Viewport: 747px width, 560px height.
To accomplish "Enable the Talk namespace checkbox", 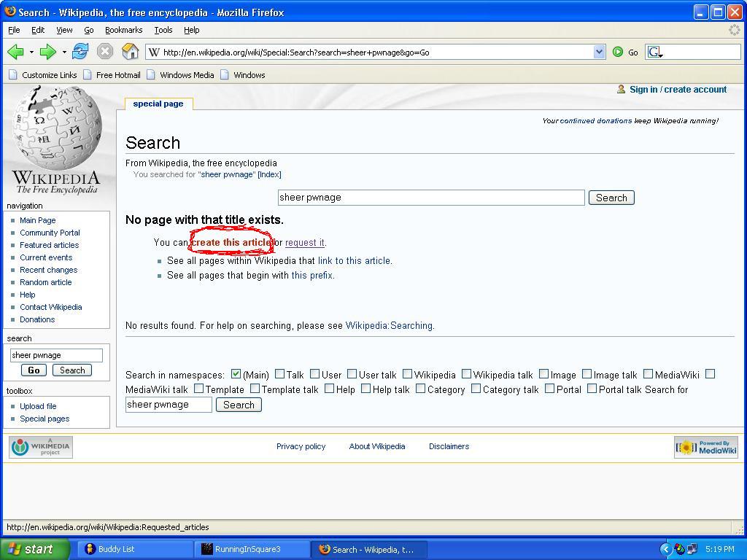I will pos(279,374).
